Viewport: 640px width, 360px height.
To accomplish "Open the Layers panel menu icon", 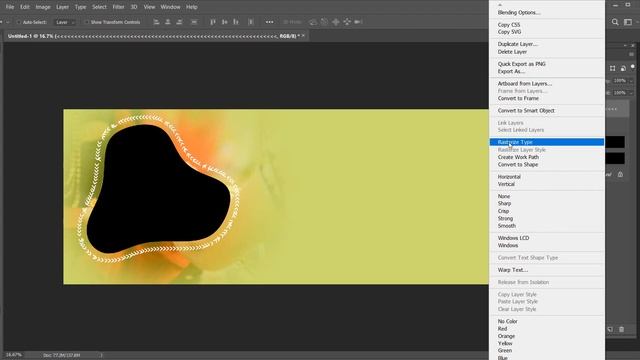I will (x=631, y=54).
